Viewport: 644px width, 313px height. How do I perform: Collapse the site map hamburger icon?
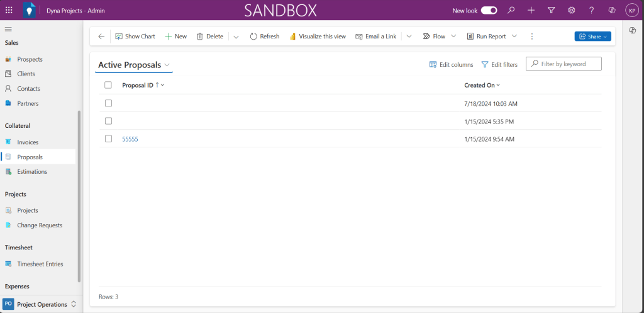click(9, 29)
